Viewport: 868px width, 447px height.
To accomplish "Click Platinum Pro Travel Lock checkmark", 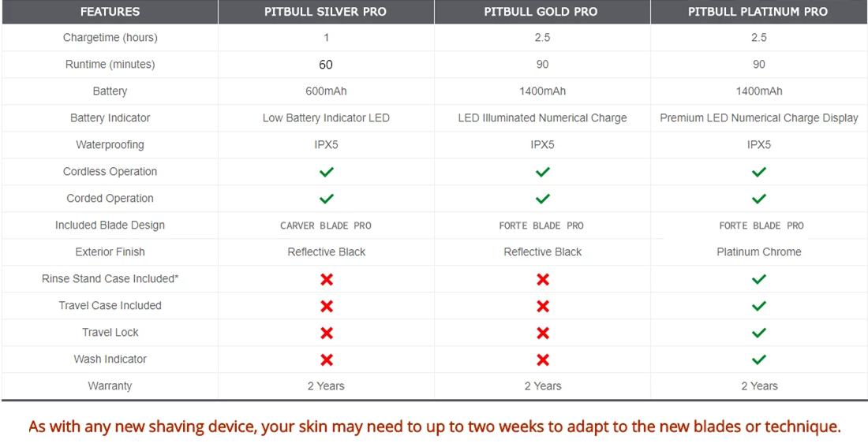I will pyautogui.click(x=759, y=333).
